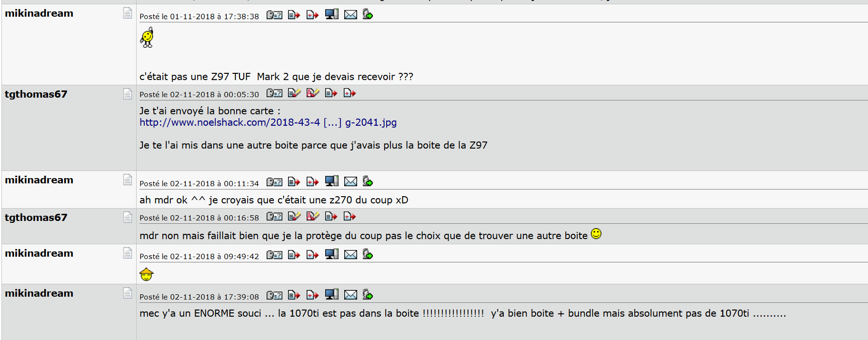The width and height of the screenshot is (868, 340).
Task: View computer config on 09:49:42 post
Action: pos(331,254)
